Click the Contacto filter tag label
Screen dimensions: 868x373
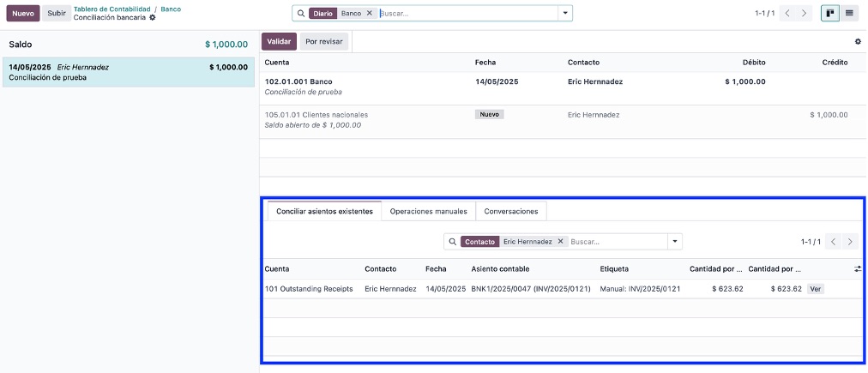(480, 242)
